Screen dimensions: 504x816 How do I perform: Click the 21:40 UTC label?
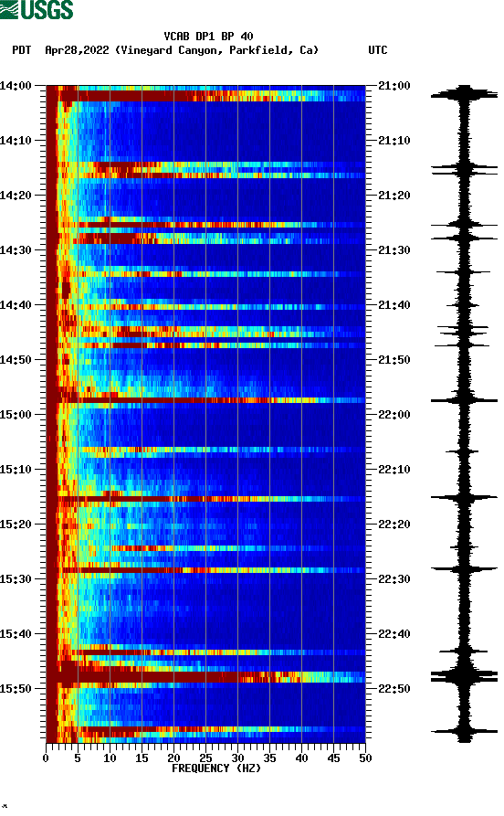point(394,305)
